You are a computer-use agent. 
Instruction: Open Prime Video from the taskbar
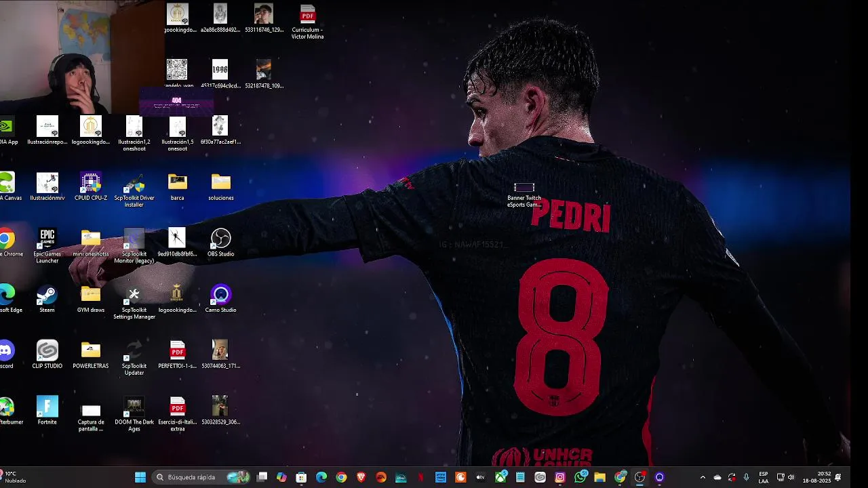pos(441,477)
